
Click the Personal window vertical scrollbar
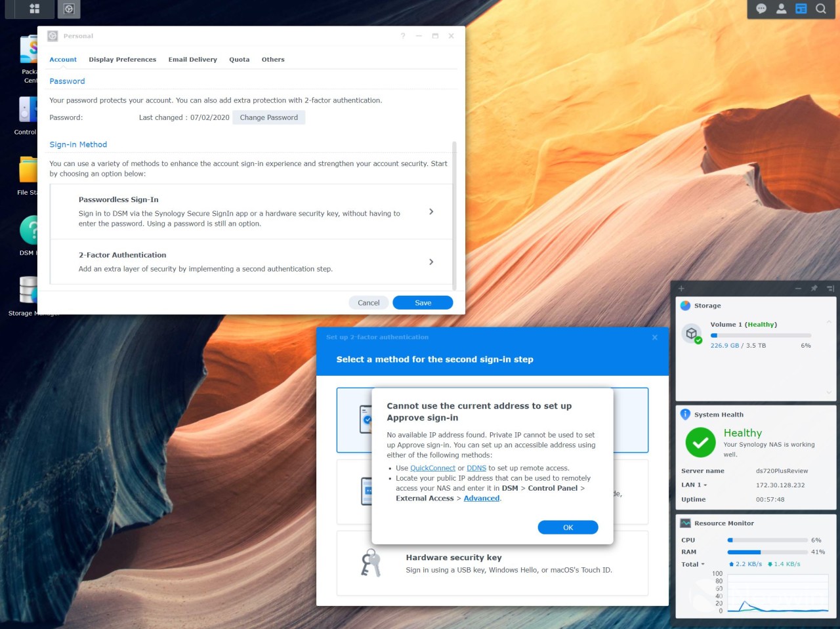(454, 215)
